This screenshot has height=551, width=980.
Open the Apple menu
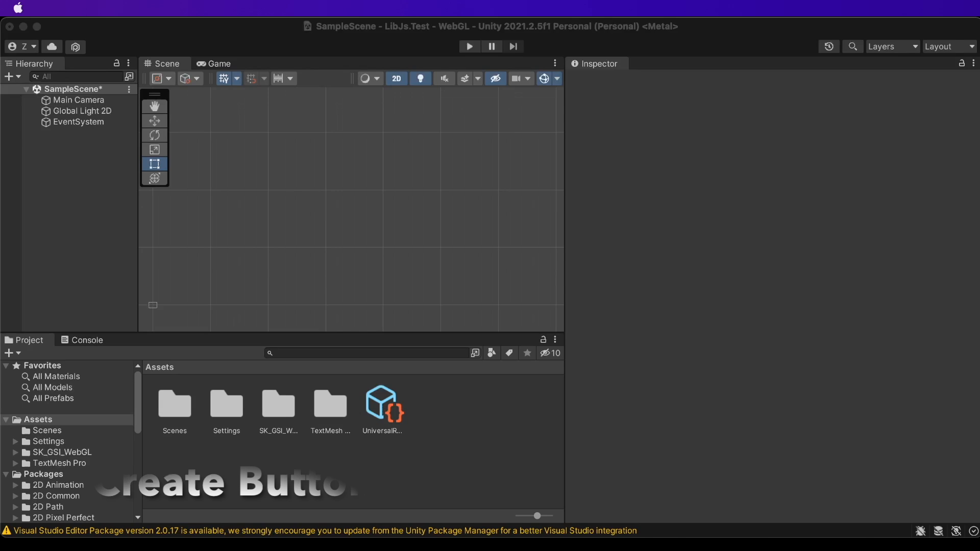pyautogui.click(x=18, y=8)
